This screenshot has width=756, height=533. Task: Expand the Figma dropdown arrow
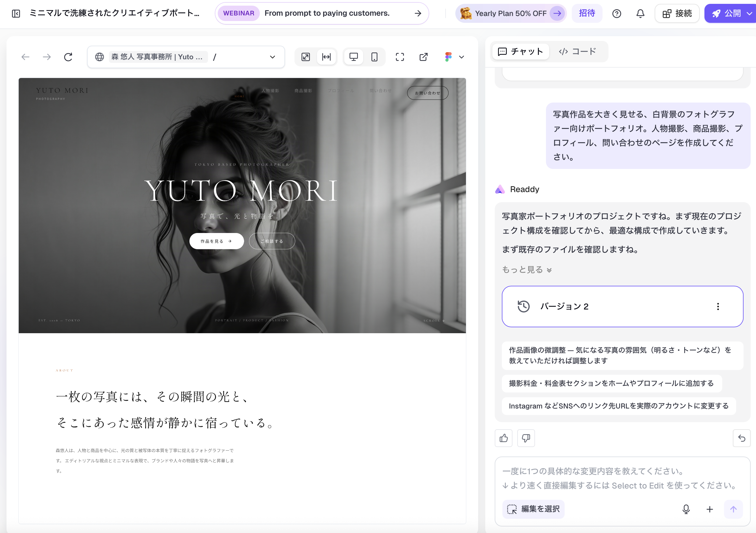[x=462, y=57]
